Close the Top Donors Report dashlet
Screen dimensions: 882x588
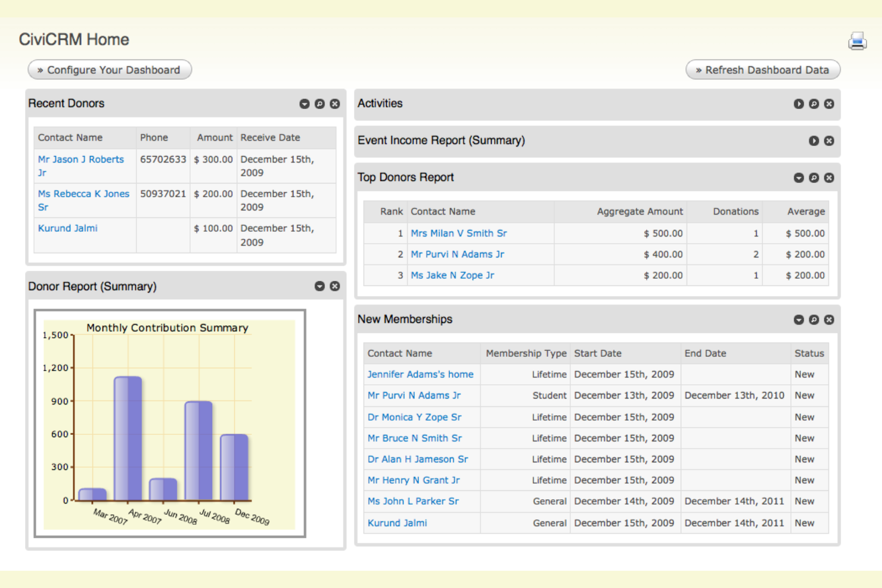click(x=829, y=178)
